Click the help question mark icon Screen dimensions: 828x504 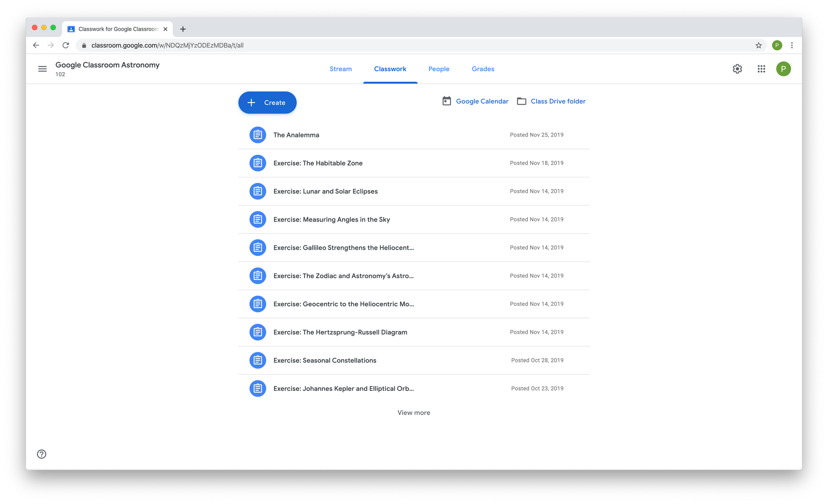[x=42, y=454]
